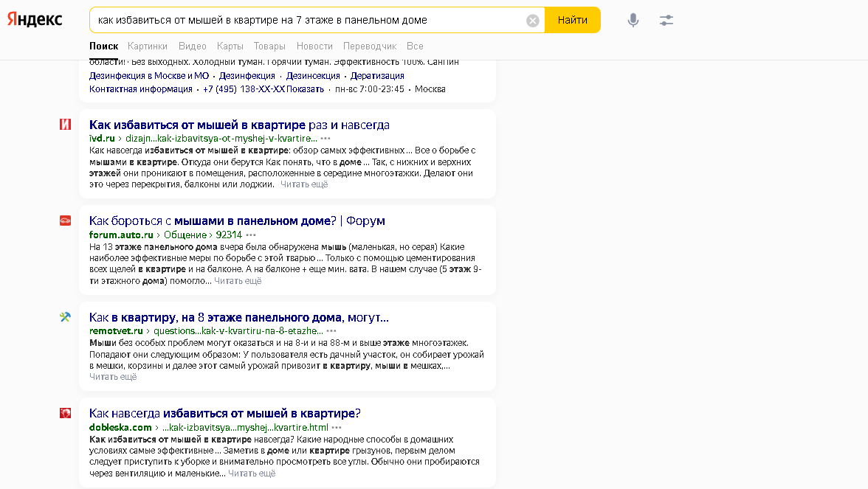This screenshot has height=489, width=868.
Task: Click the Найти search button
Action: (573, 20)
